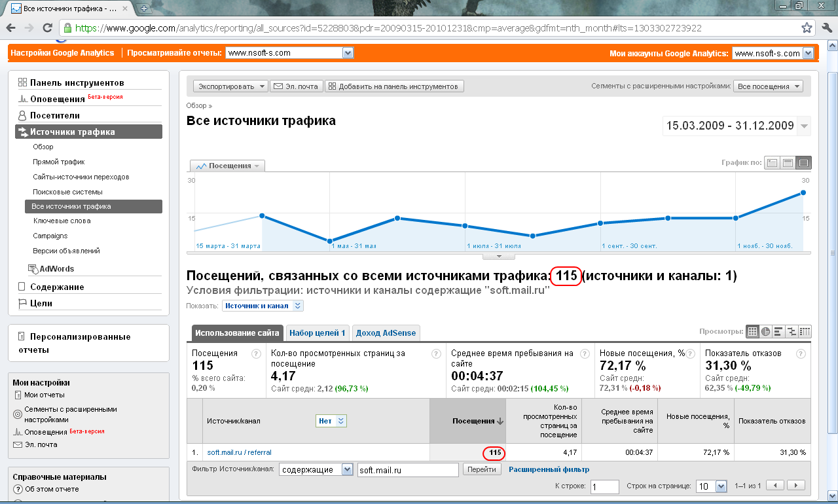The height and width of the screenshot is (504, 838).
Task: Click the browser forward arrow
Action: click(29, 28)
